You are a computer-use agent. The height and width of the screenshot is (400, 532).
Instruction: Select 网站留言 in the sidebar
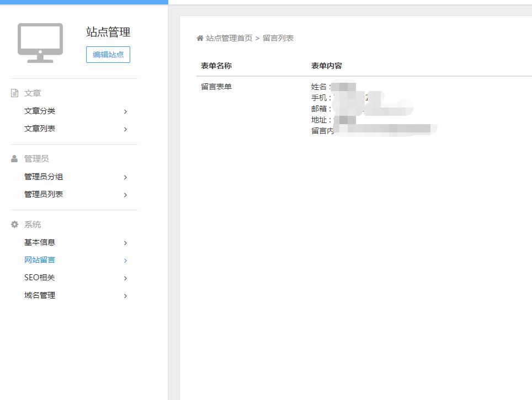[40, 260]
